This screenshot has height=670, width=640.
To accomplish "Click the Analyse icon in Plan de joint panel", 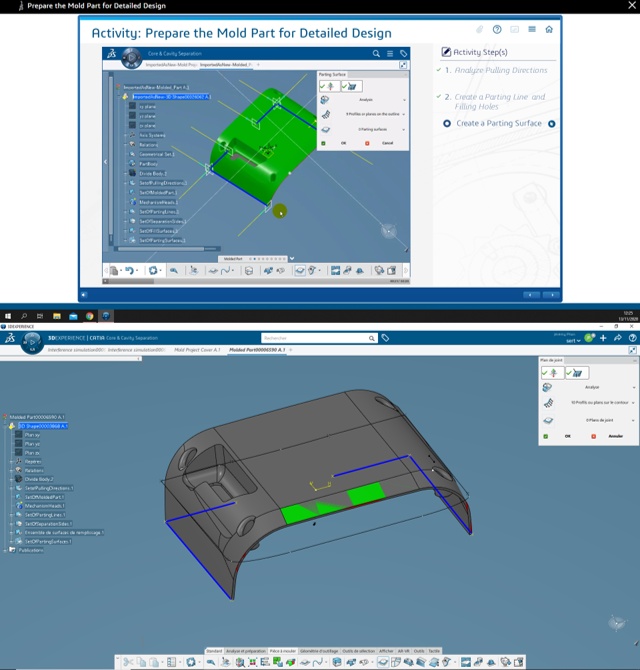I will tap(547, 387).
